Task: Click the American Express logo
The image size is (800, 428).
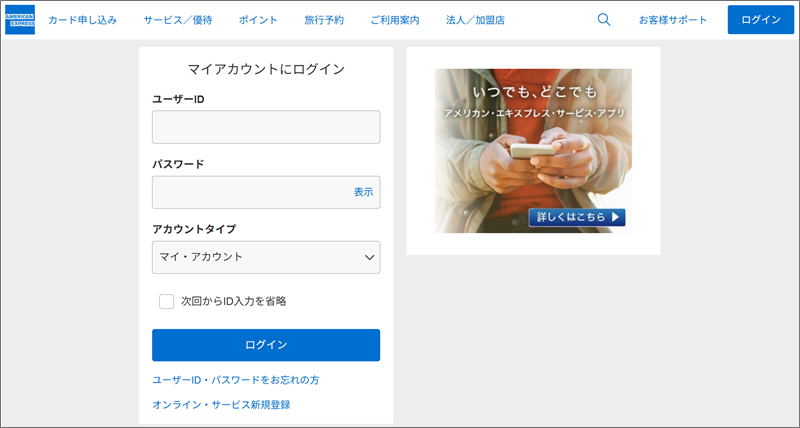Action: (20, 20)
